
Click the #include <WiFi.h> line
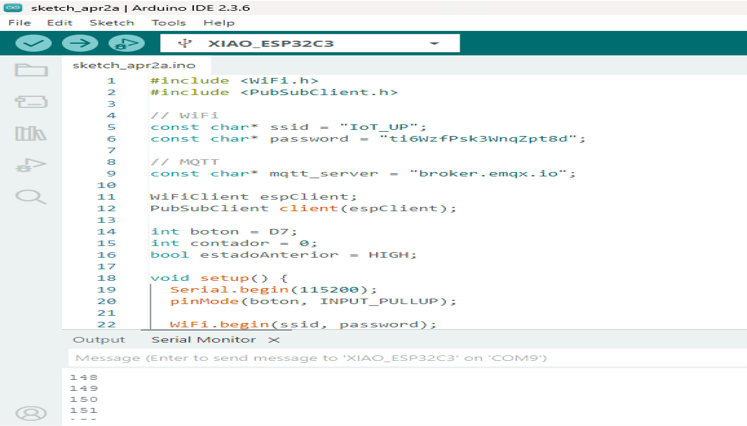tap(234, 81)
